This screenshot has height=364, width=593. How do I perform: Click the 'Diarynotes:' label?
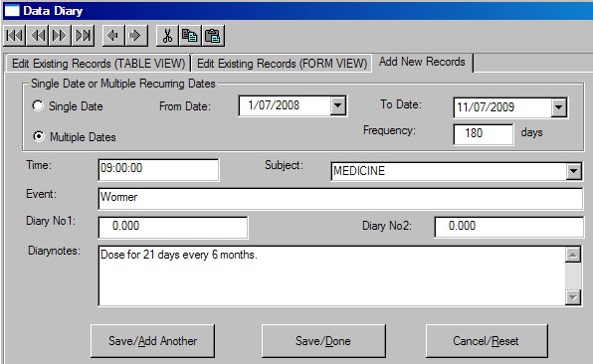coord(54,251)
